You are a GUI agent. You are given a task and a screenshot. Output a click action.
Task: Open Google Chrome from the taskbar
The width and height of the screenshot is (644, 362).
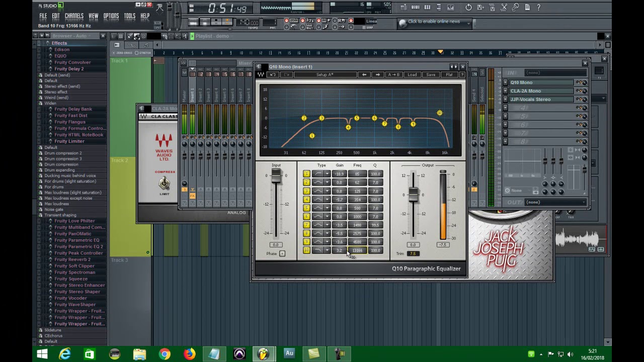click(165, 354)
